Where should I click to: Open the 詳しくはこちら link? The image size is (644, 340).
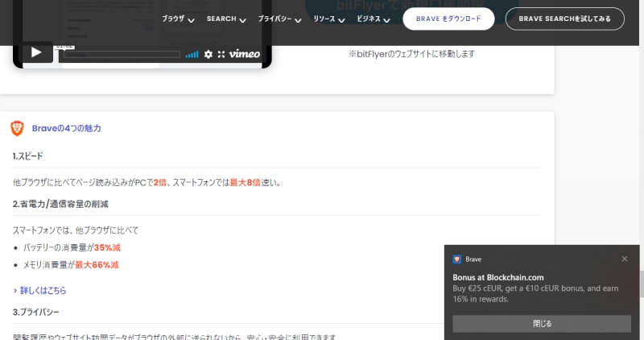coord(40,290)
